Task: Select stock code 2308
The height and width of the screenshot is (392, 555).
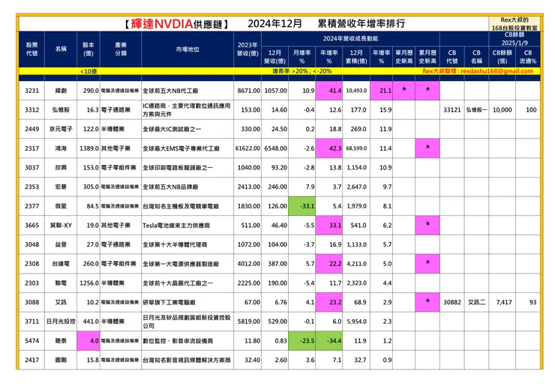Action: (31, 264)
